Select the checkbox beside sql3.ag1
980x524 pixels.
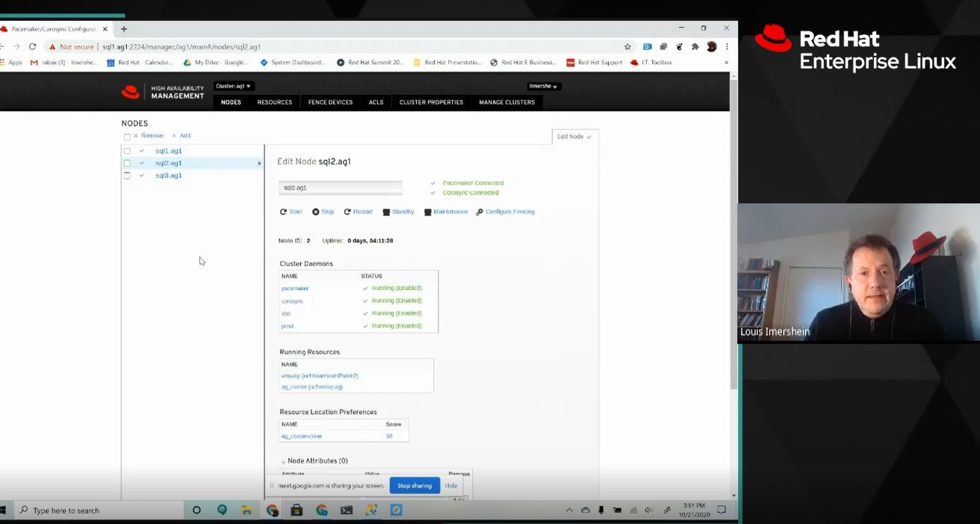pyautogui.click(x=127, y=175)
